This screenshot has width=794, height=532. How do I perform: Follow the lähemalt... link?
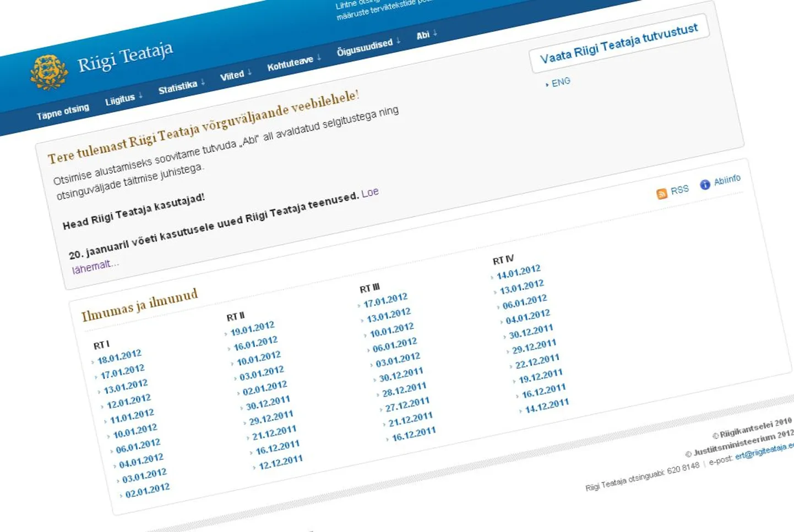95,266
